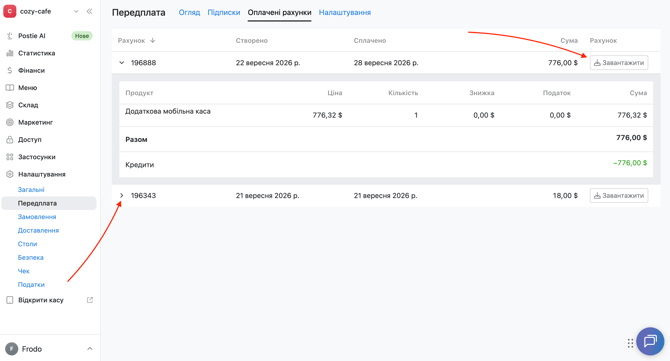670x361 pixels.
Task: Click the Доступ lock icon
Action: click(10, 140)
